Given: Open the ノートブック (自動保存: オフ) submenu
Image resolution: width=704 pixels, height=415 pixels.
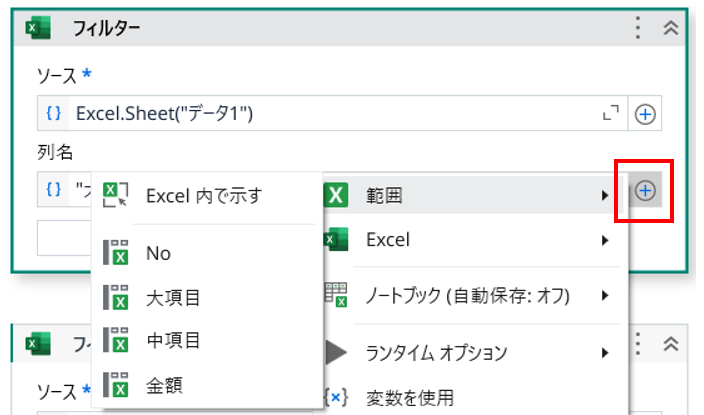Looking at the screenshot, I should click(470, 296).
